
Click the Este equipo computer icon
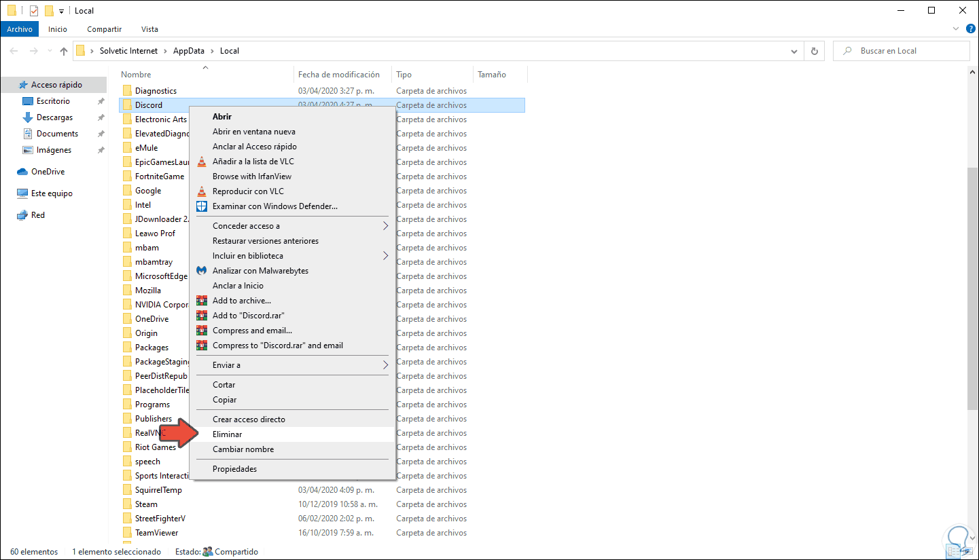[22, 193]
